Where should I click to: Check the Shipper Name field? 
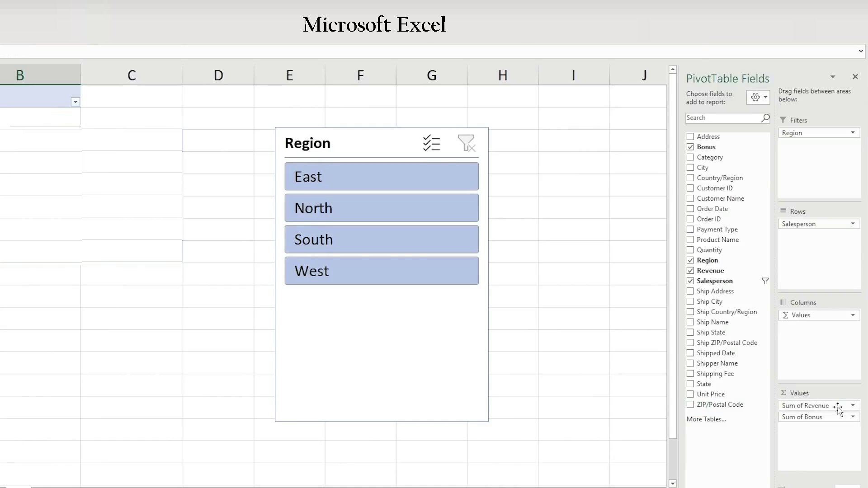690,363
